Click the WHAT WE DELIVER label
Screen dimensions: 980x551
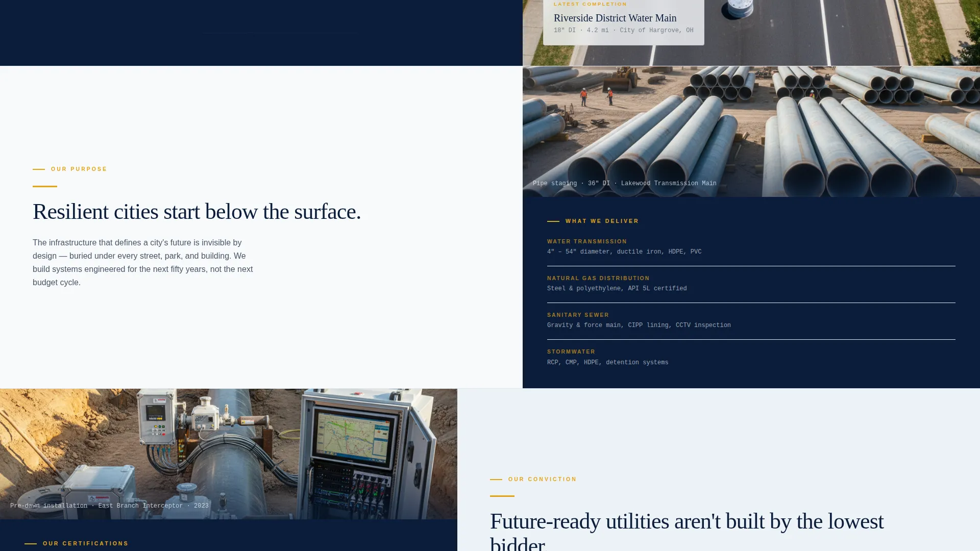(x=602, y=221)
